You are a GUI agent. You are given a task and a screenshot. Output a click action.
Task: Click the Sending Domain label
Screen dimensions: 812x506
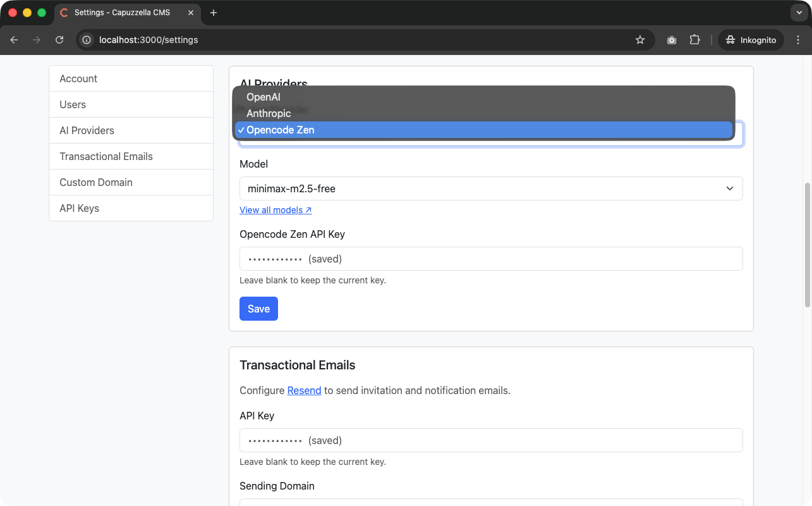(277, 486)
